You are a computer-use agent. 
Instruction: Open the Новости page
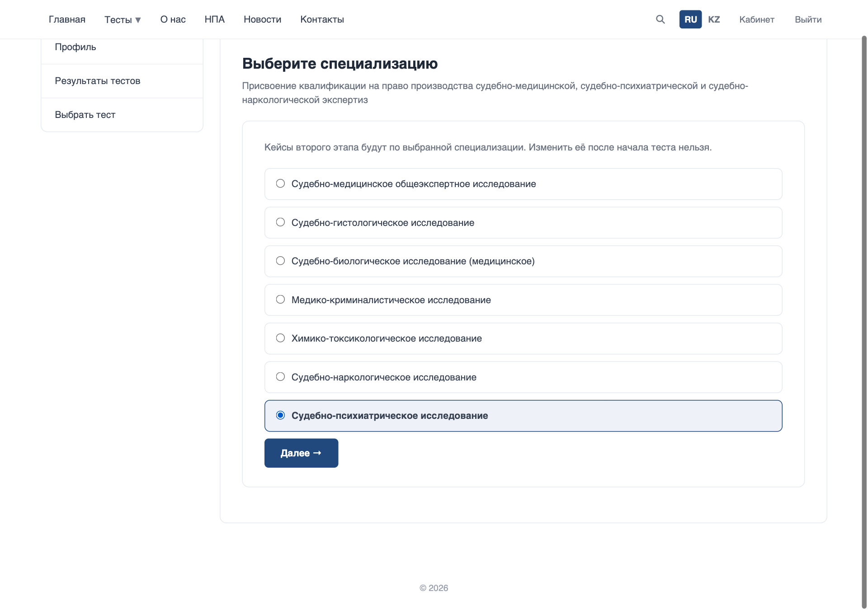coord(263,19)
